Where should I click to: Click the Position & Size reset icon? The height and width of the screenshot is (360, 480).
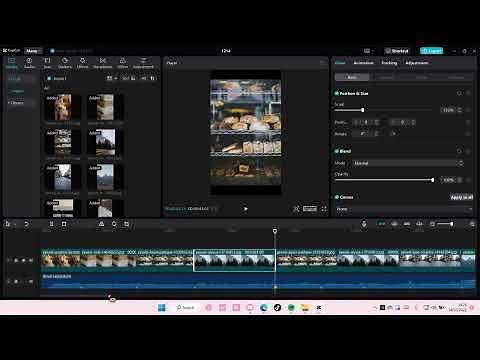(x=459, y=93)
